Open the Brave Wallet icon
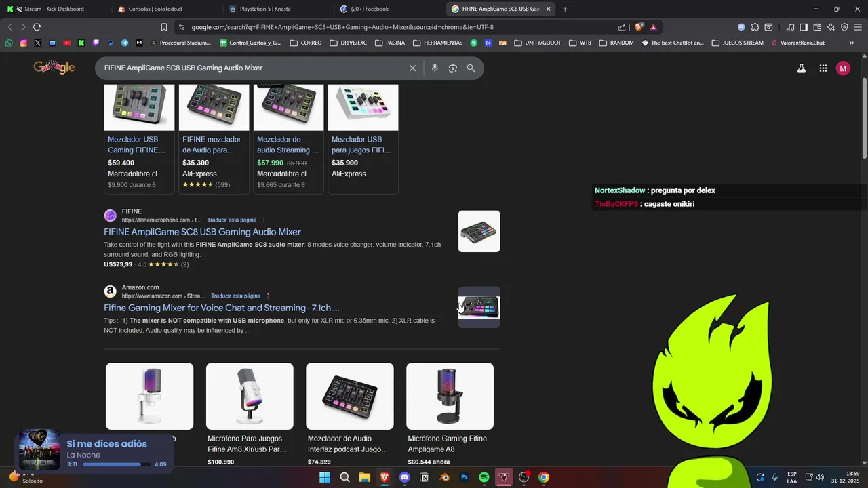Viewport: 868px width, 488px height. pos(817,27)
